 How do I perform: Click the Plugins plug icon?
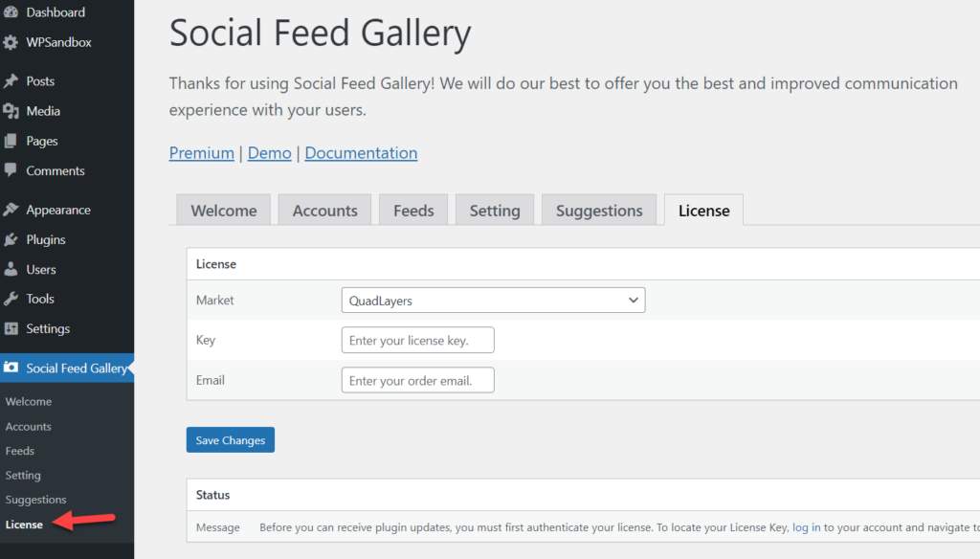tap(11, 239)
